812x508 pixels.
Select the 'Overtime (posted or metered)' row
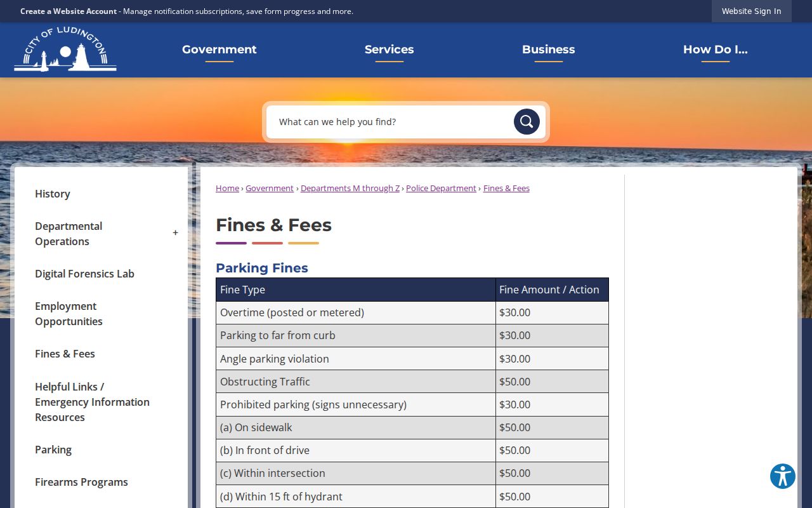click(412, 312)
